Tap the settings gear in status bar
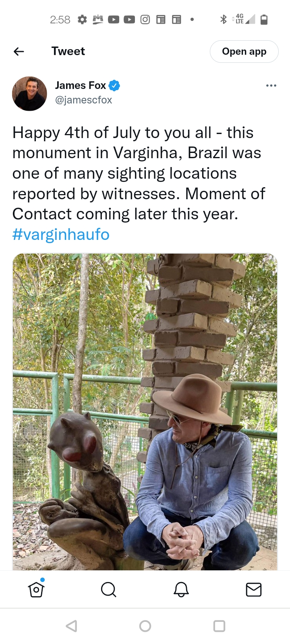This screenshot has height=644, width=290. [82, 19]
